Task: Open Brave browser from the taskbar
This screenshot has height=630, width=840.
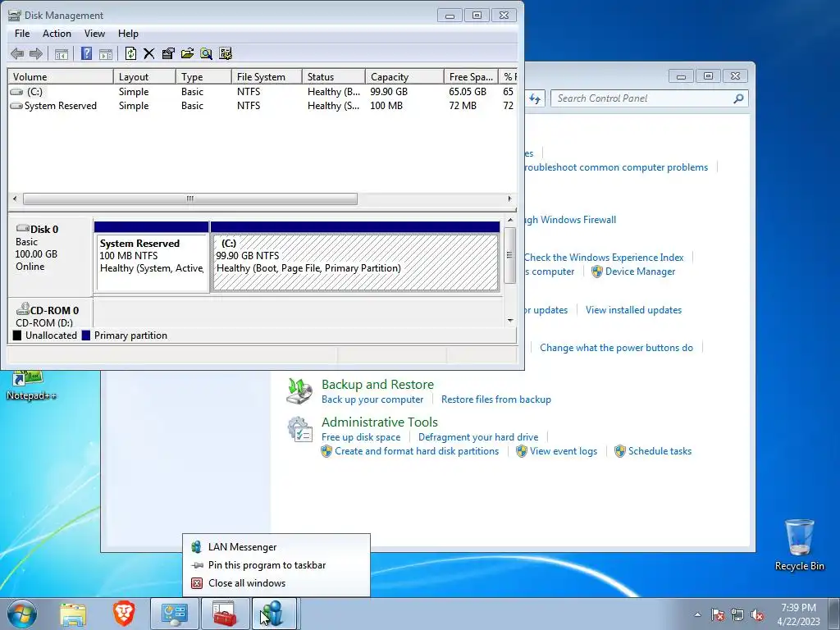Action: pos(123,614)
